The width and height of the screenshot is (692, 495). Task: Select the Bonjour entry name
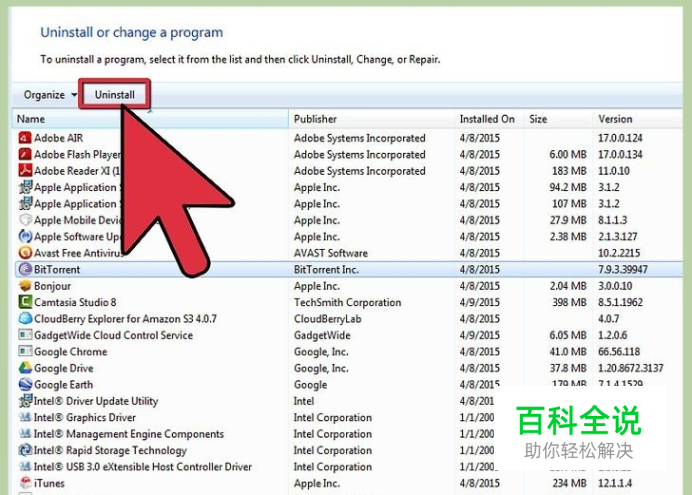(53, 286)
